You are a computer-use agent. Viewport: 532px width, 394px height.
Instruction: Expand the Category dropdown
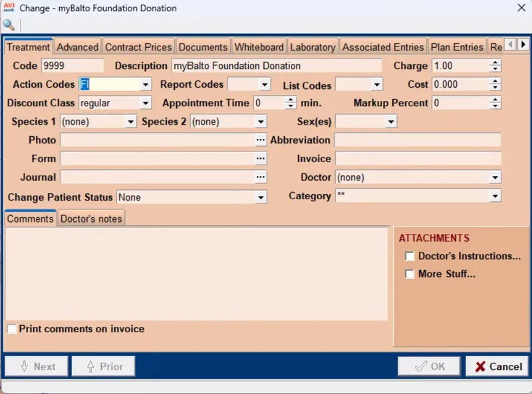(x=495, y=195)
